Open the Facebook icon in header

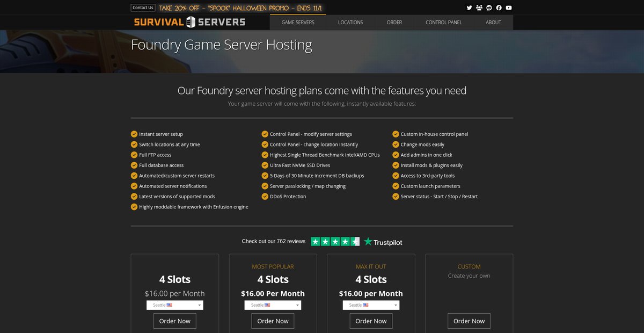(x=499, y=8)
